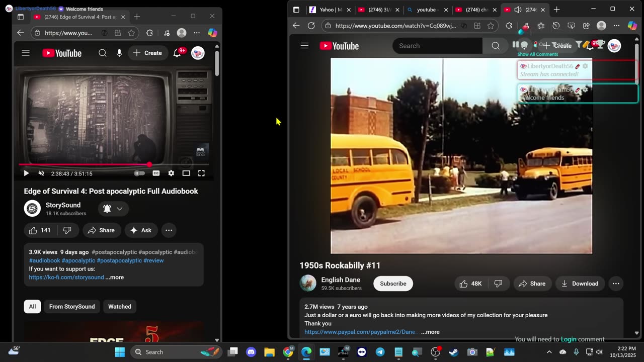Toggle closed captions on left video

[156, 173]
